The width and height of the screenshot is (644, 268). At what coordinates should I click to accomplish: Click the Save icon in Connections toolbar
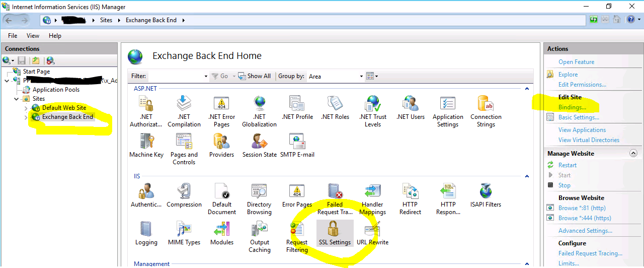pos(22,60)
